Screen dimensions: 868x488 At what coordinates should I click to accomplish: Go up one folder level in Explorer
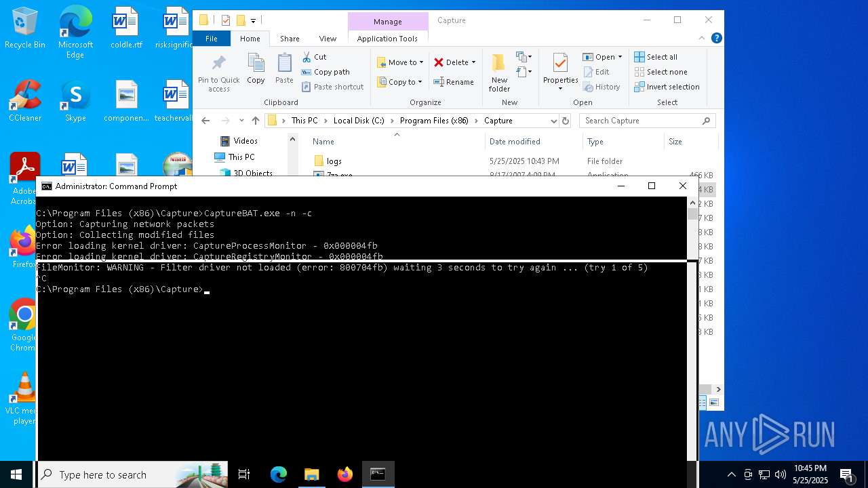pyautogui.click(x=256, y=121)
